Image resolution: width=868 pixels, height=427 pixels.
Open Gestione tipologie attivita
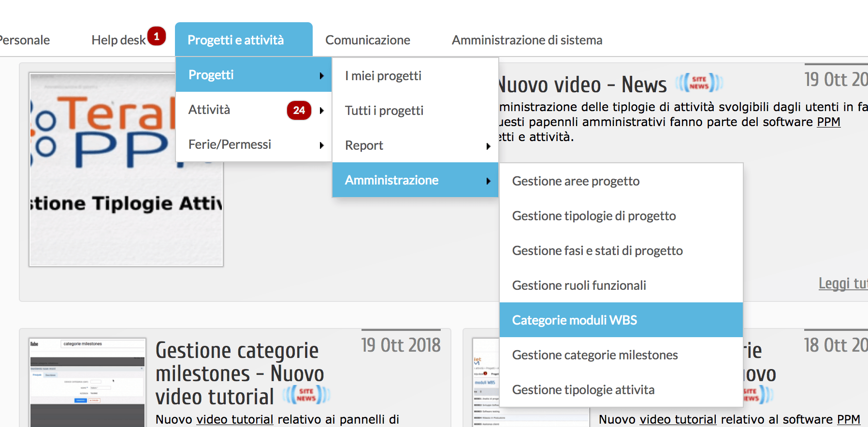tap(621, 390)
